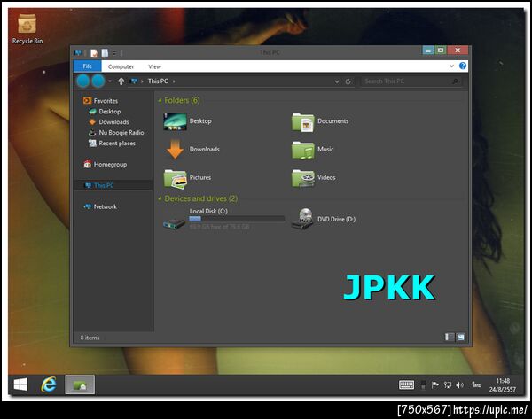Select Desktop under Favorites
Screen dimensions: 532x419
point(105,112)
